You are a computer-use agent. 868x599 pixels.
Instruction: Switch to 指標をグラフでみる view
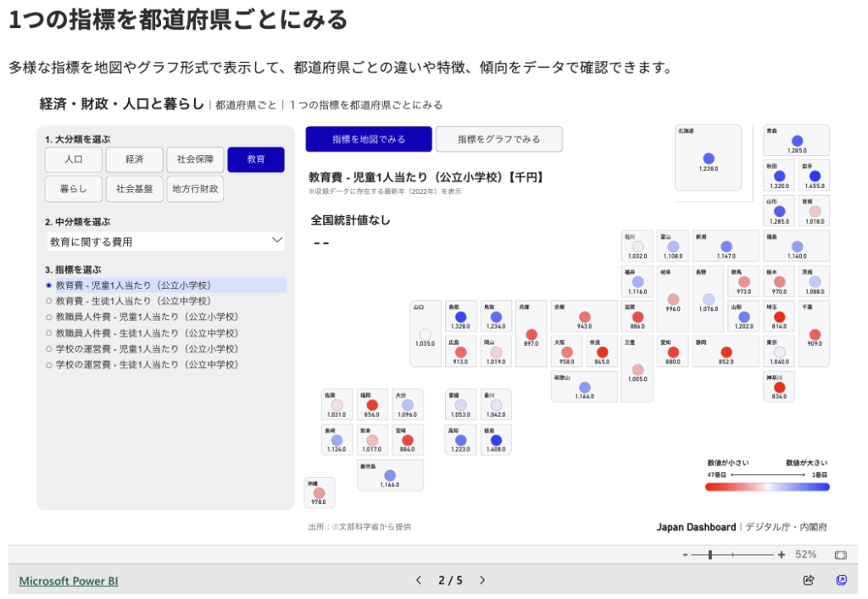[x=499, y=139]
